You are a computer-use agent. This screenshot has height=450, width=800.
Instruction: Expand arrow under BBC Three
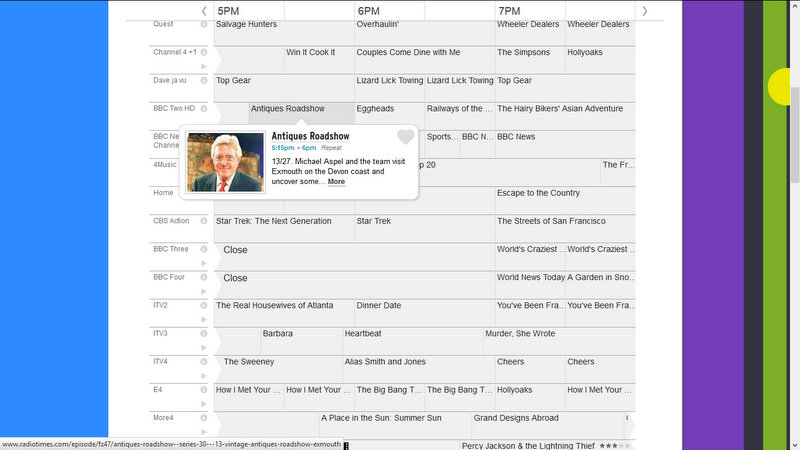pos(204,263)
